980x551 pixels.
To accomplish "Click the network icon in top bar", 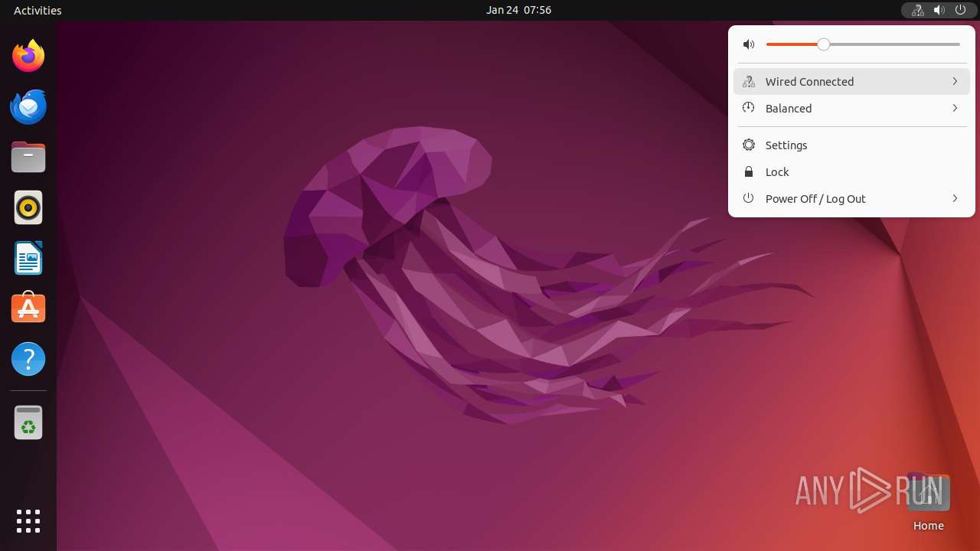I will (917, 10).
